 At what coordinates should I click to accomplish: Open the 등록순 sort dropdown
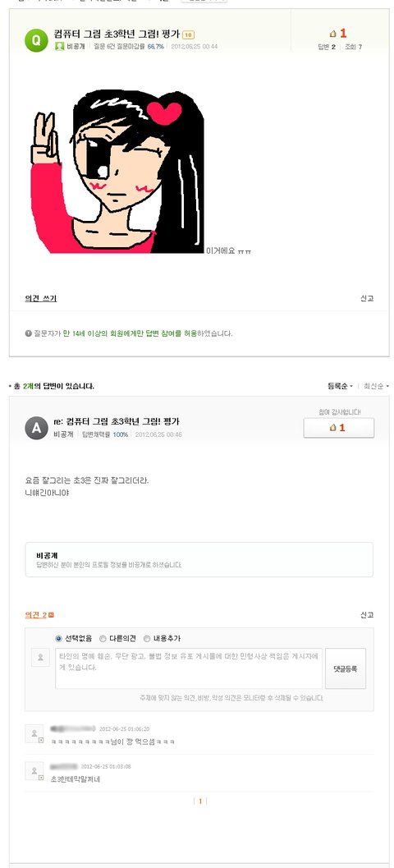coord(340,386)
